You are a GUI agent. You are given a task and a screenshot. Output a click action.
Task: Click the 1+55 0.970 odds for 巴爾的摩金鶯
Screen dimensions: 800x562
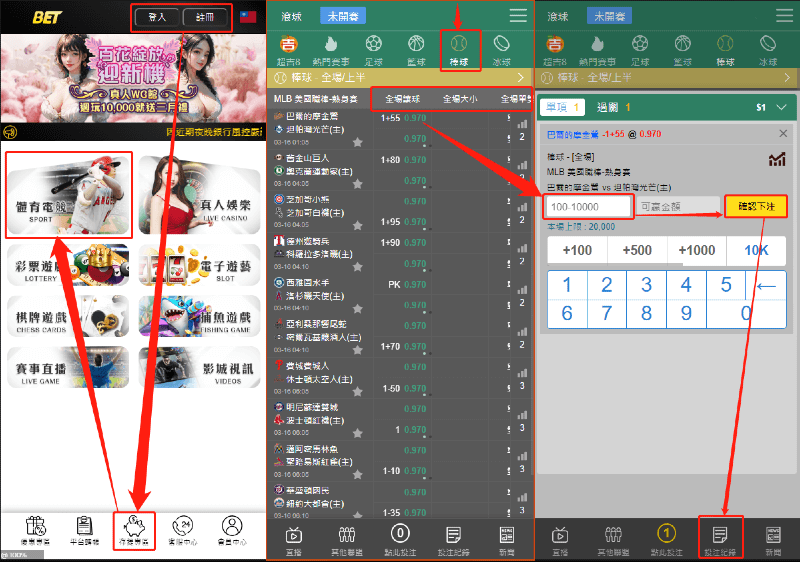pos(403,118)
